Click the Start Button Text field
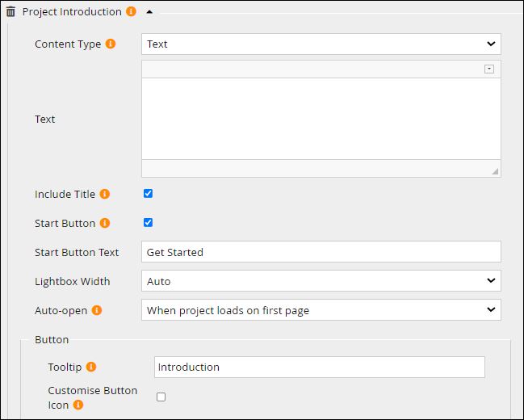Image resolution: width=524 pixels, height=420 pixels. [321, 252]
